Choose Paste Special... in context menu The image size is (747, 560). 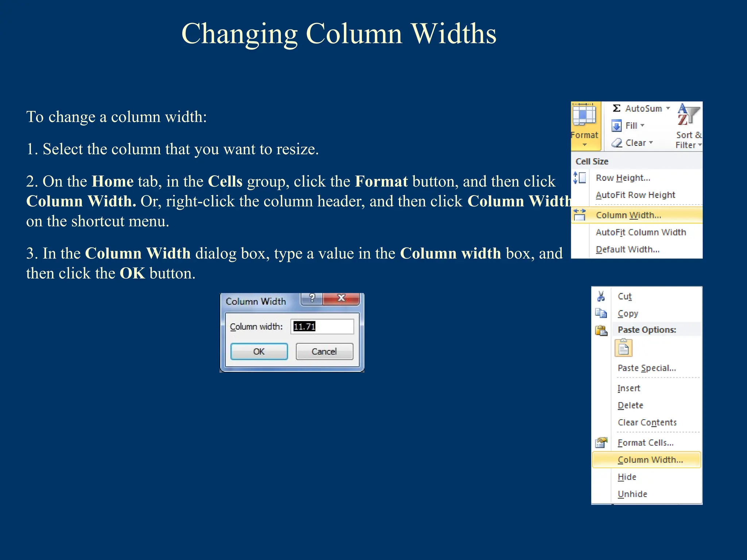pos(646,368)
